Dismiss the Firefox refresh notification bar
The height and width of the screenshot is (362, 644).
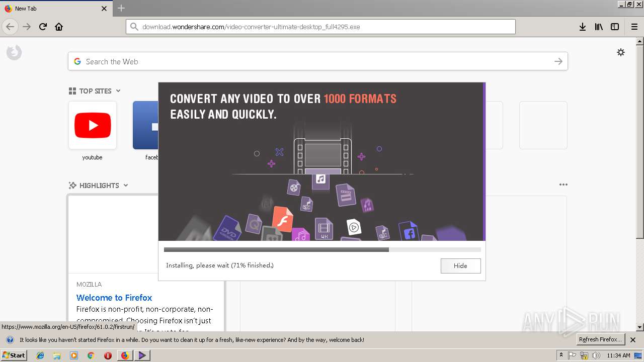click(633, 340)
